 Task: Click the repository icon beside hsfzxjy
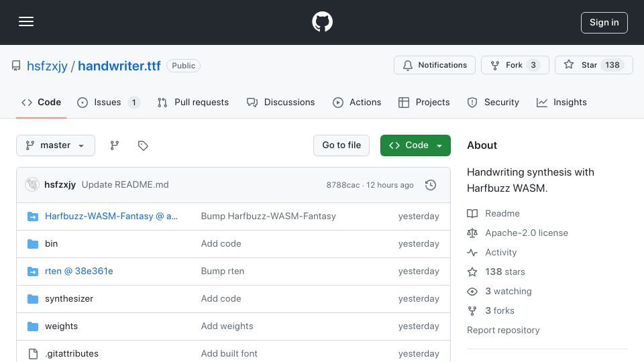pos(16,66)
